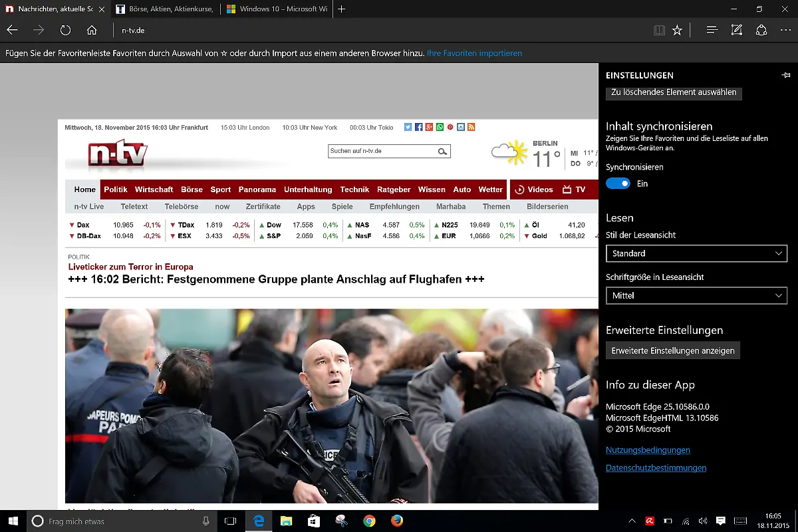This screenshot has width=798, height=532.
Task: Select Politik in the n-tv navigation
Action: tap(116, 190)
